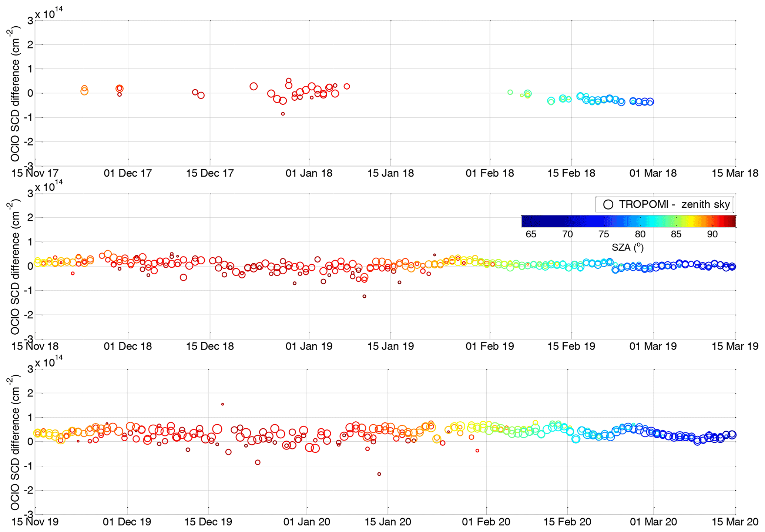Click the small outlier point above 1 in the bottom panel

pyautogui.click(x=222, y=404)
